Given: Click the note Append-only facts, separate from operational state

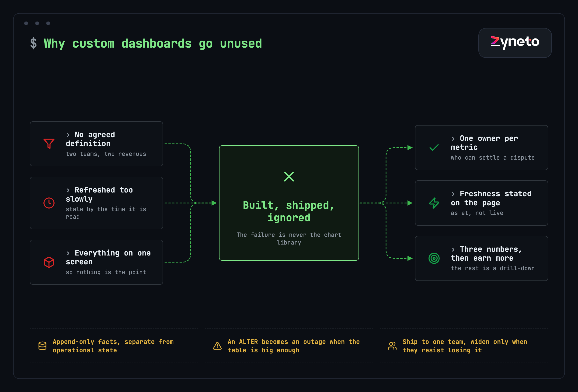Looking at the screenshot, I should coord(113,346).
